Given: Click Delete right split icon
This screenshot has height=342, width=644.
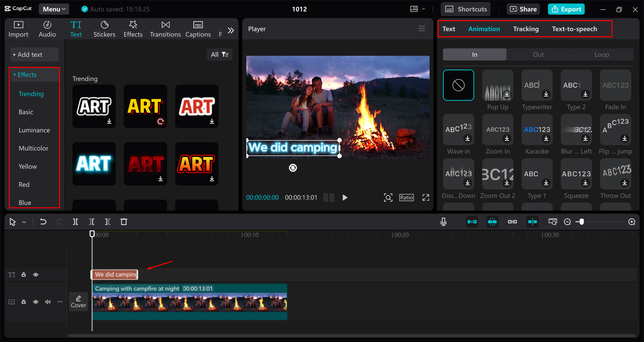Looking at the screenshot, I should (108, 222).
